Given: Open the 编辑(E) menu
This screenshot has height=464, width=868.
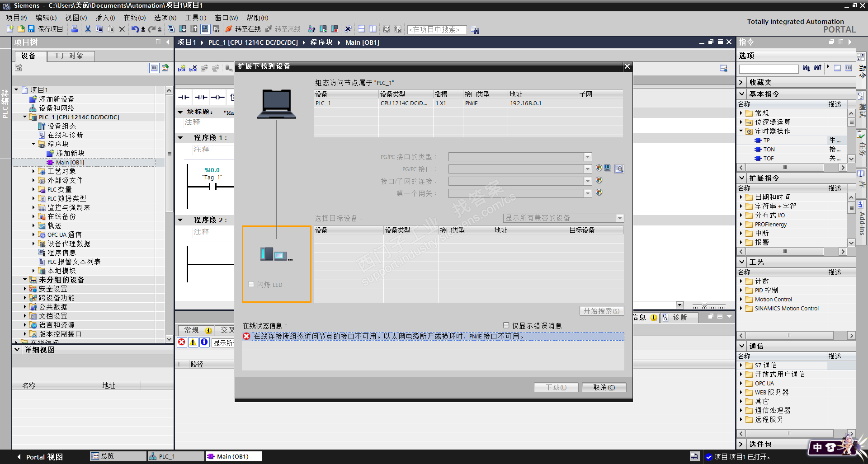Looking at the screenshot, I should coord(46,18).
